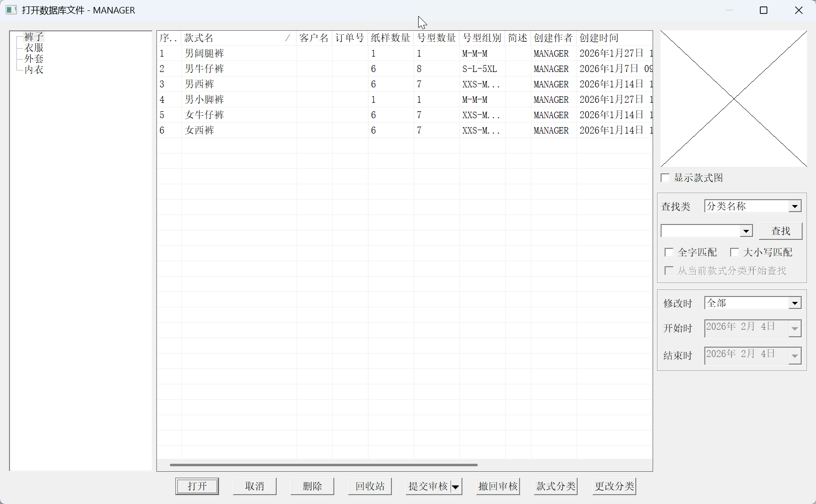Select 外套 category in tree
816x504 pixels.
click(34, 59)
